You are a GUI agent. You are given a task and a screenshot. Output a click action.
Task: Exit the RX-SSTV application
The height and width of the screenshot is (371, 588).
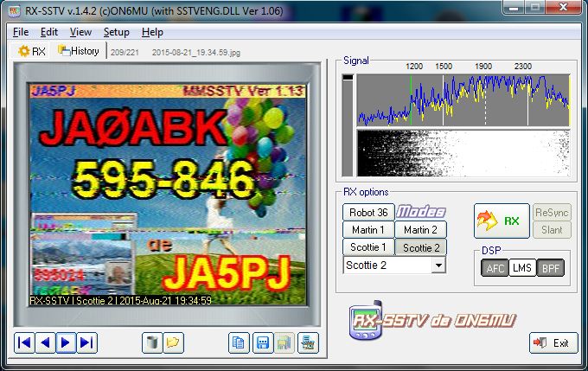coord(553,342)
